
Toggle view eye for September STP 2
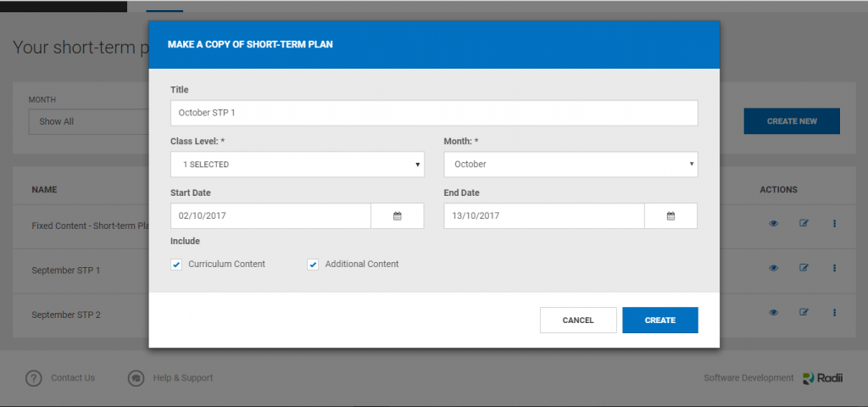tap(773, 312)
